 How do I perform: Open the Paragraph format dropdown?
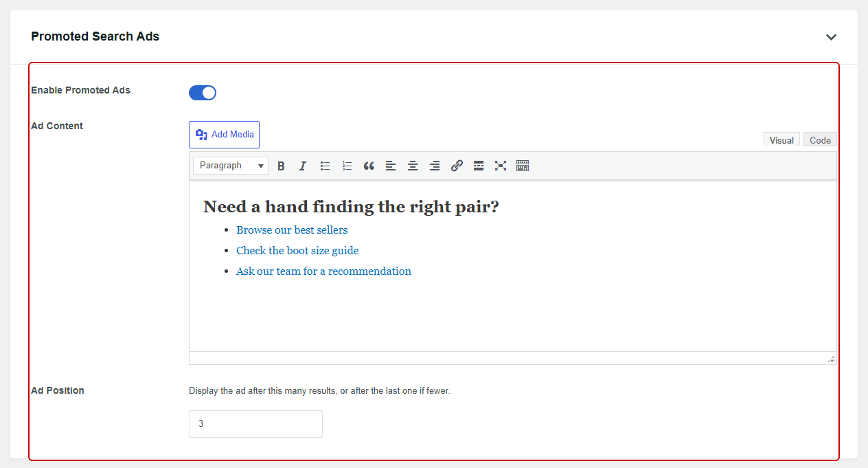point(231,166)
